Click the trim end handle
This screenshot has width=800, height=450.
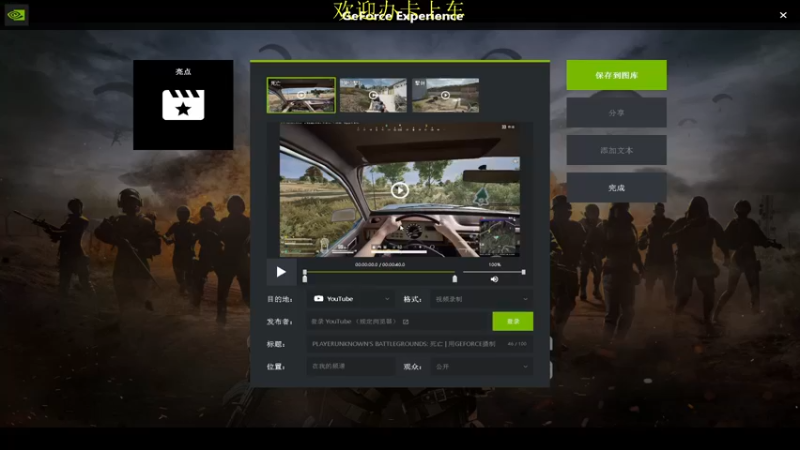(455, 278)
